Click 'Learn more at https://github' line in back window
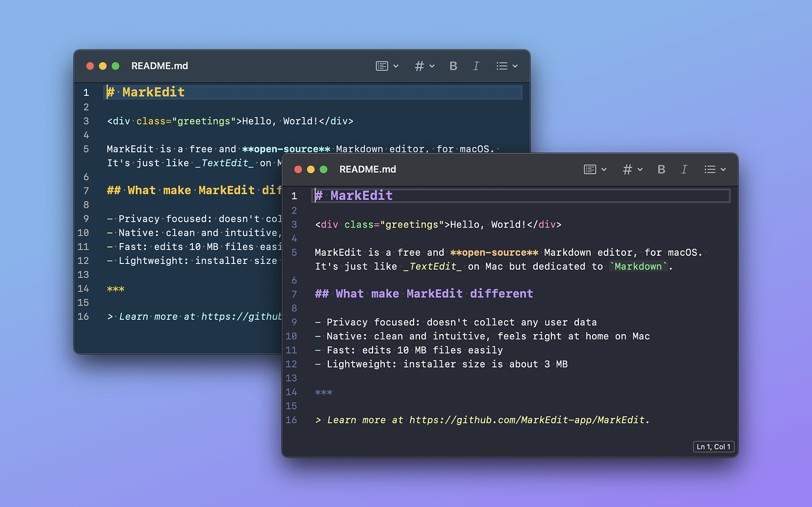Screen dimensions: 812x507 (x=195, y=316)
